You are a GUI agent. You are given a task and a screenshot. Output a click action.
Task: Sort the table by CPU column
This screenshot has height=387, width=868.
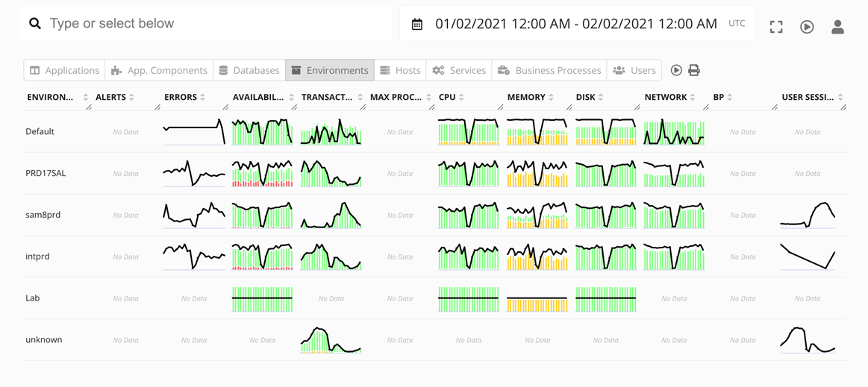(461, 98)
